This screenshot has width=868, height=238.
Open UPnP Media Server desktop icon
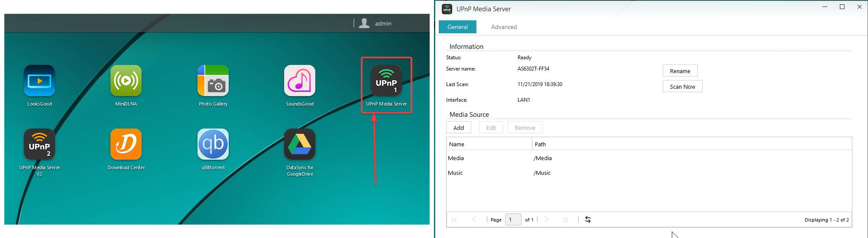click(386, 81)
